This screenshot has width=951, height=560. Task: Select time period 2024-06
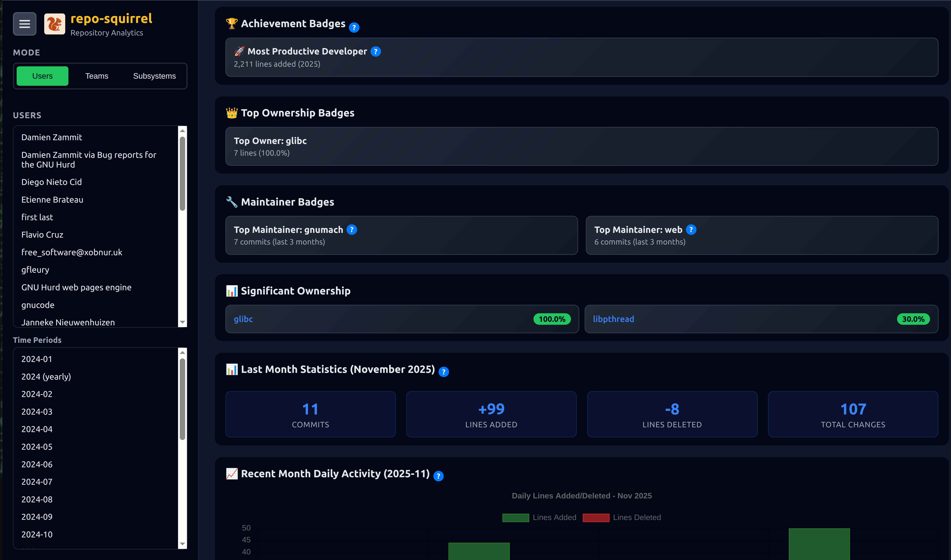click(x=37, y=464)
